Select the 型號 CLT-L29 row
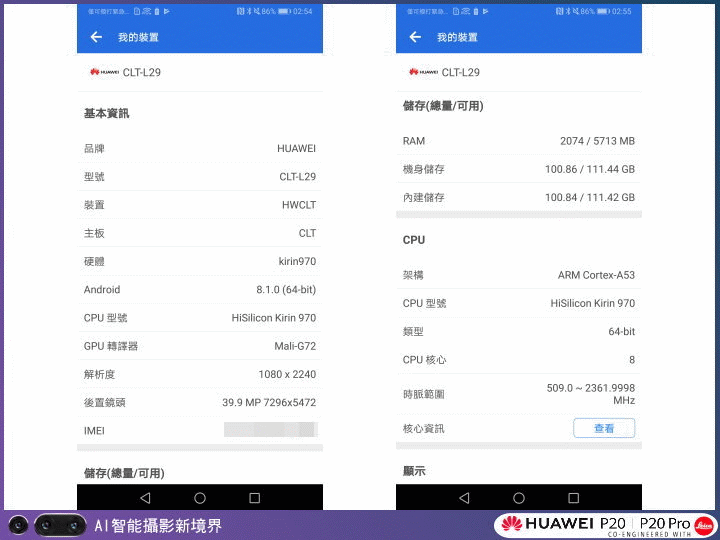This screenshot has height=540, width=720. (200, 177)
